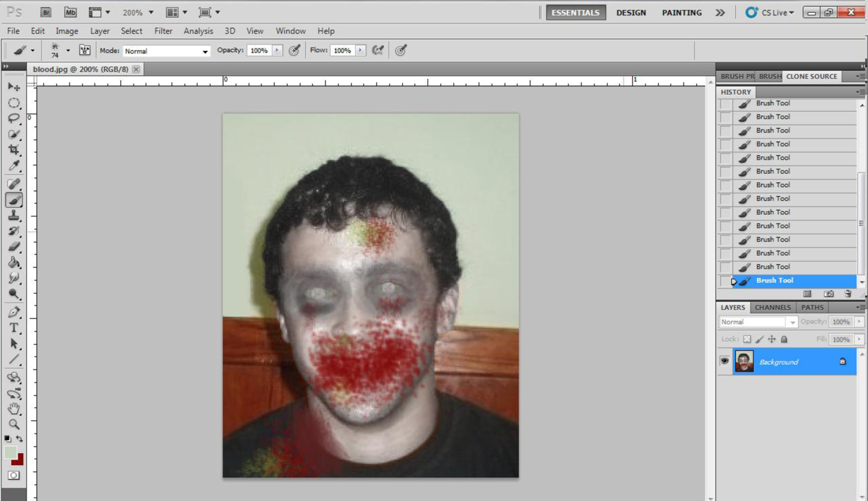The width and height of the screenshot is (868, 501).
Task: Select the Lasso tool
Action: pyautogui.click(x=14, y=119)
